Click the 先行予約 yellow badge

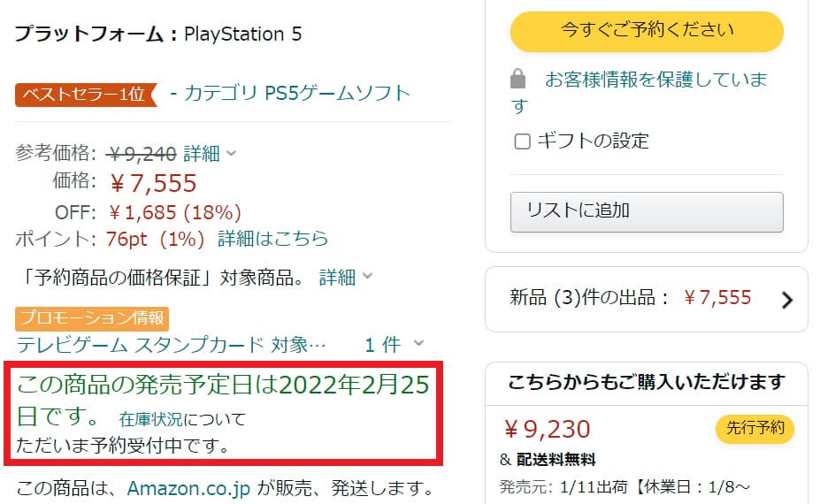pos(755,429)
